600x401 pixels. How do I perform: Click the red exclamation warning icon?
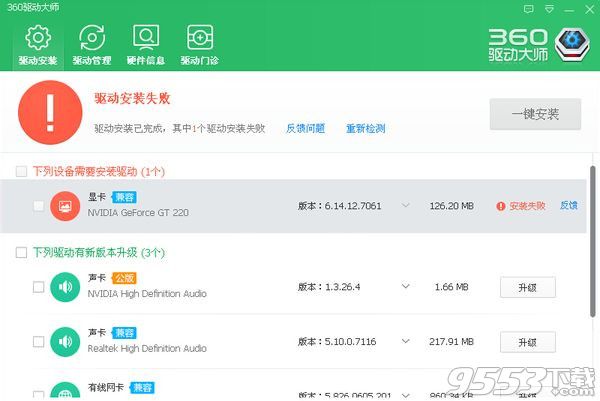50,112
